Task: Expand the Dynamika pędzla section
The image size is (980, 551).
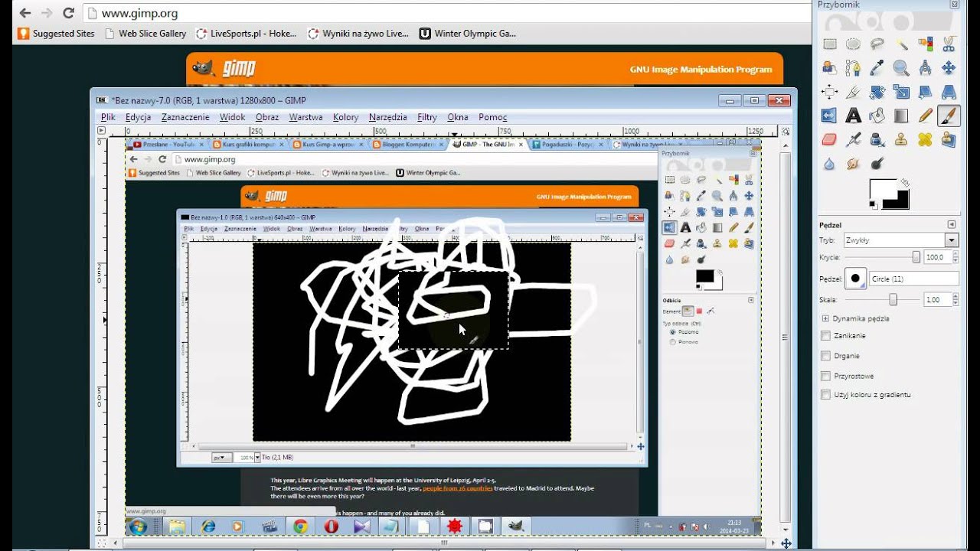Action: (x=825, y=318)
